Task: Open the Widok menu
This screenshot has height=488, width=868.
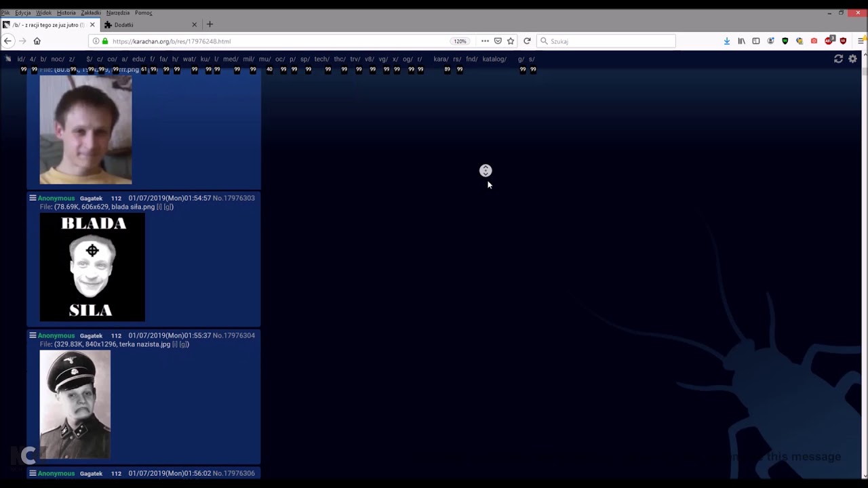Action: point(43,13)
